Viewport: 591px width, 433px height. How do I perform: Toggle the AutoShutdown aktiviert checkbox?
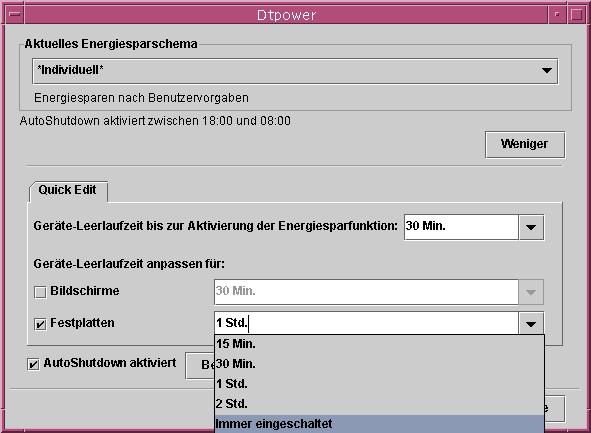click(x=33, y=364)
